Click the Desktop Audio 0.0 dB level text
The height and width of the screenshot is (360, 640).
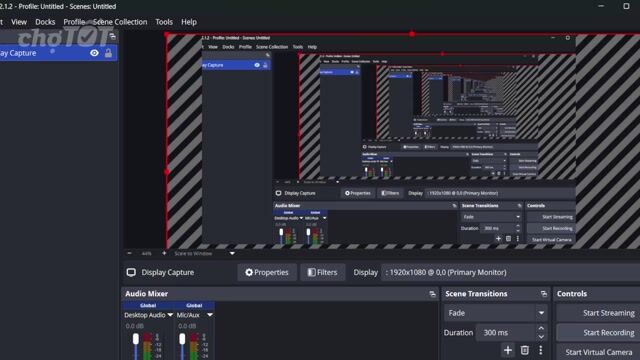tap(134, 326)
